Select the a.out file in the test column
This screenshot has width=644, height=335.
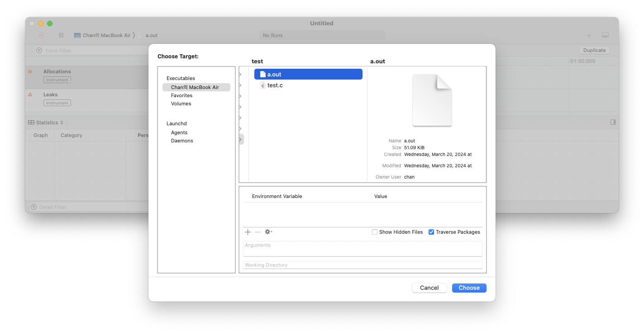tap(308, 74)
